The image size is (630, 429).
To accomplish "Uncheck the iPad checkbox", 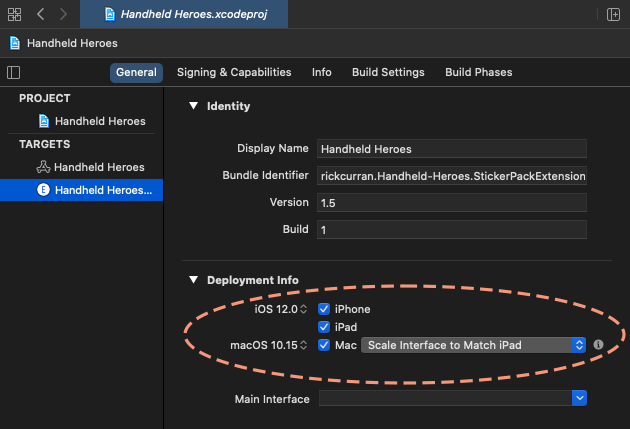I will click(324, 327).
